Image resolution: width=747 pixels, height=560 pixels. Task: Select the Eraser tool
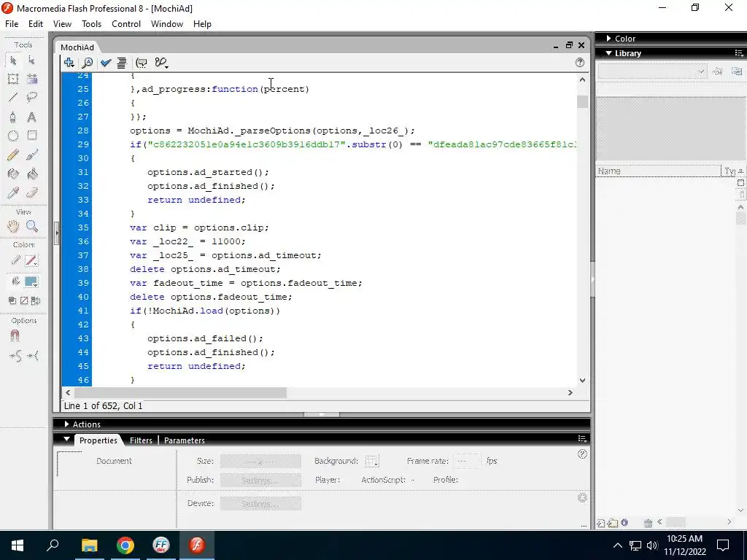pos(32,192)
